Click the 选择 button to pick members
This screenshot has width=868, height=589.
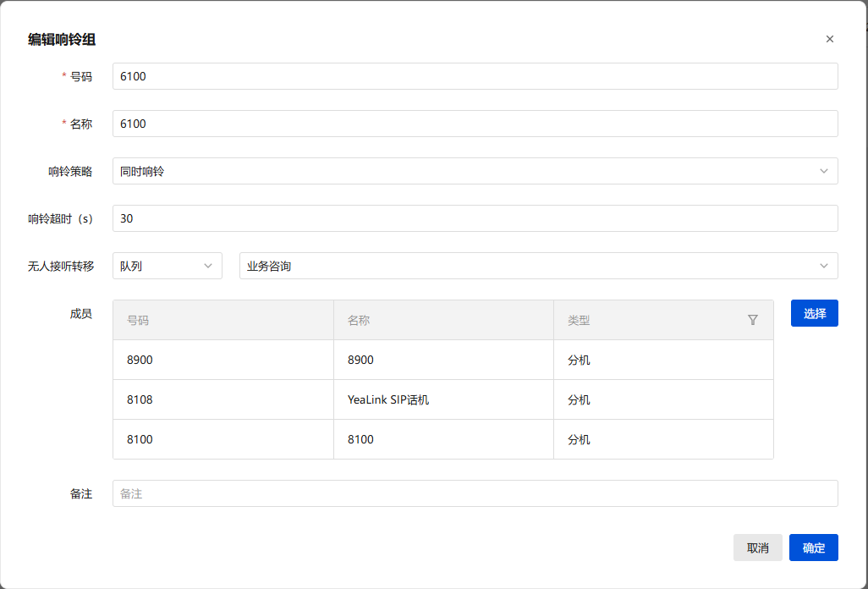[x=814, y=313]
